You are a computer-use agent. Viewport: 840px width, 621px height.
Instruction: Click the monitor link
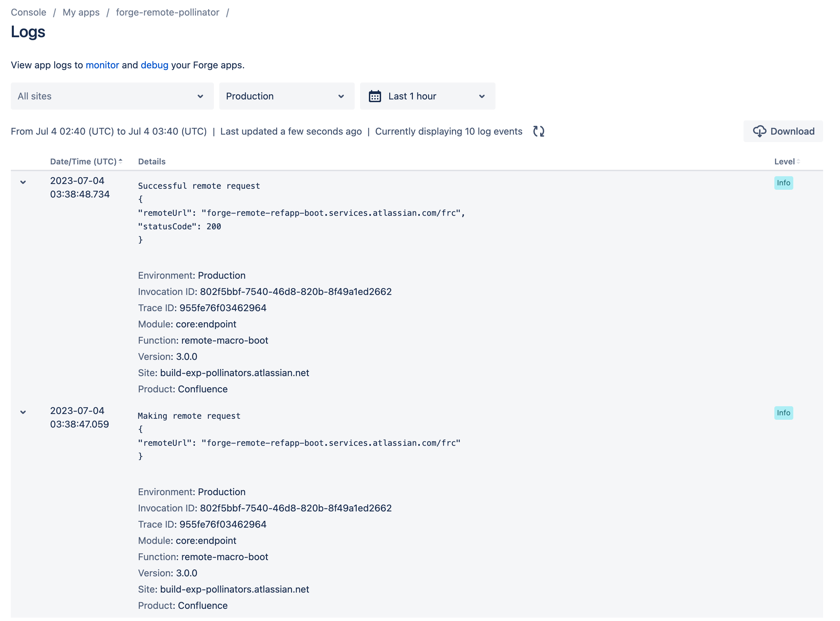pos(102,65)
